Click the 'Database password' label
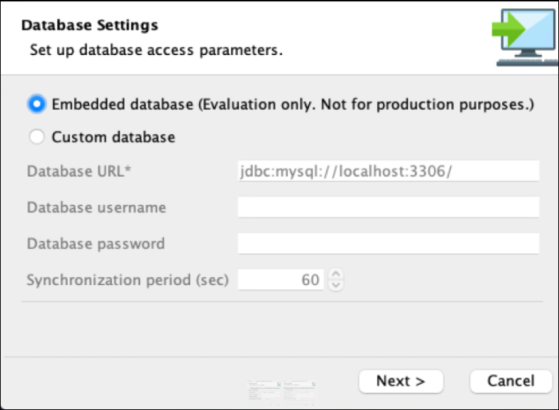The height and width of the screenshot is (410, 559). [96, 244]
